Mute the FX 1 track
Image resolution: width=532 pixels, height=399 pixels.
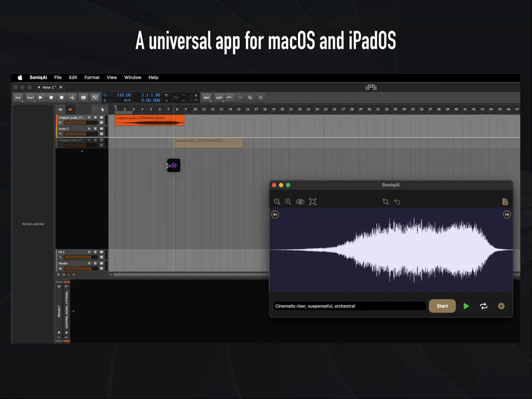coord(101,252)
